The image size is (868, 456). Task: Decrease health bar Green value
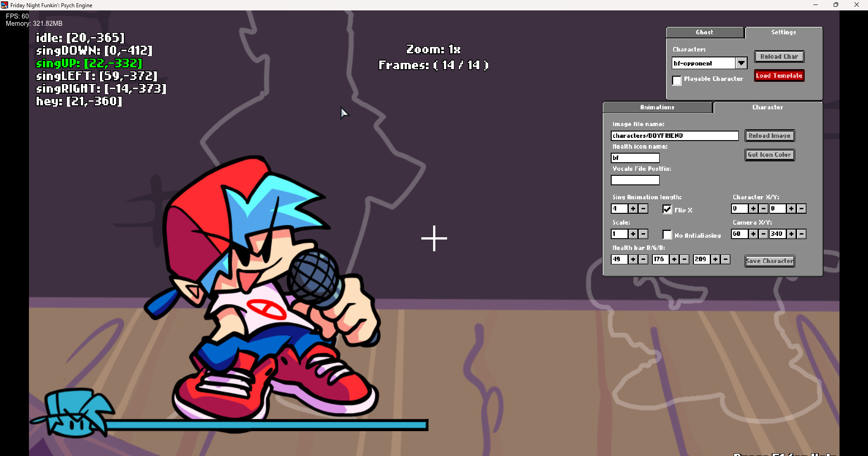684,259
